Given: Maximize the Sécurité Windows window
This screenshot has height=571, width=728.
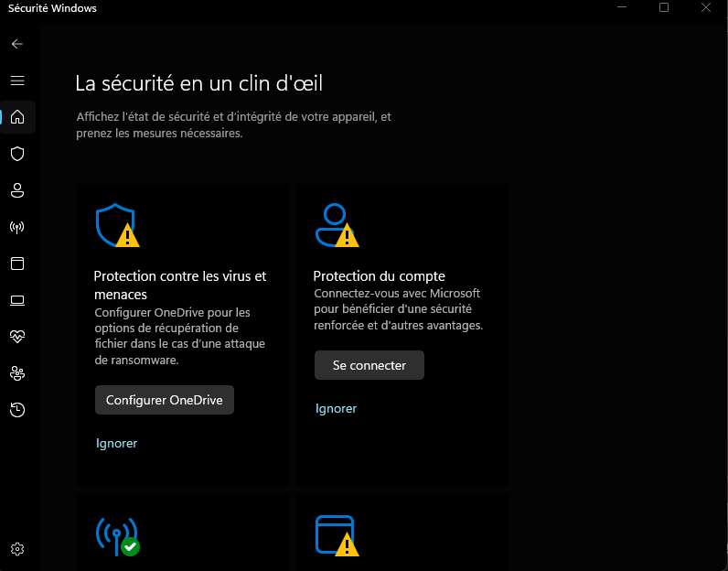Looking at the screenshot, I should [x=664, y=7].
